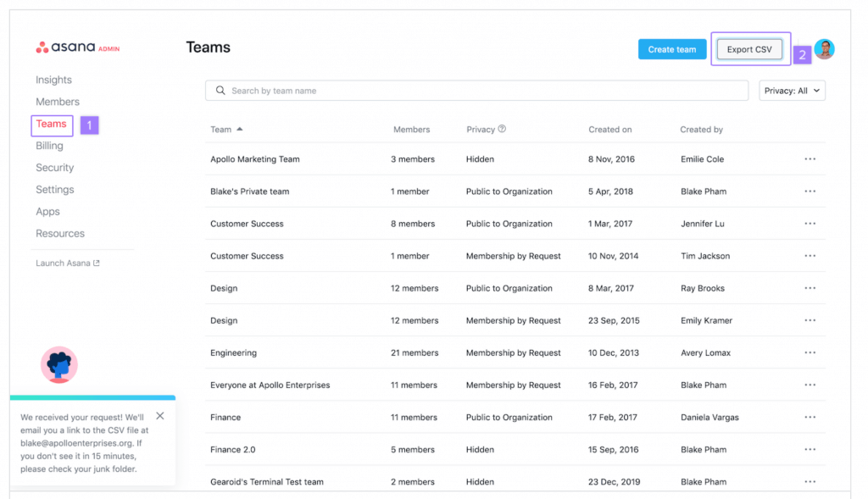Sort by the Created on column header
The height and width of the screenshot is (499, 868).
[x=610, y=130]
